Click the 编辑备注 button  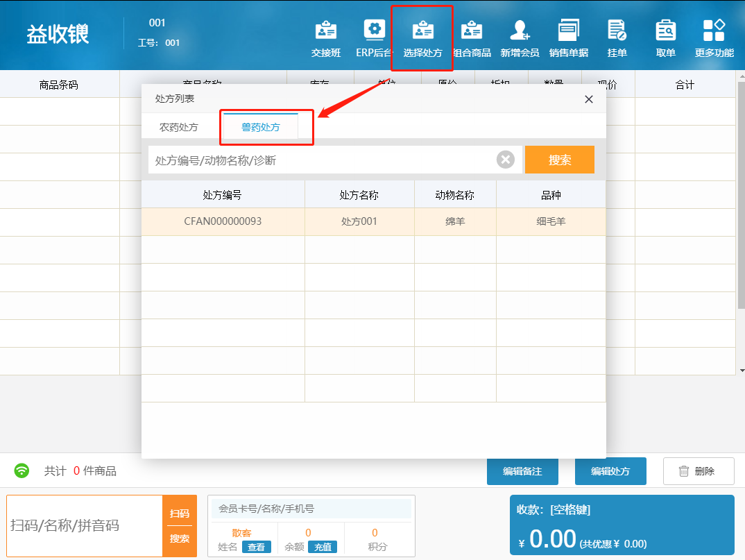(522, 471)
